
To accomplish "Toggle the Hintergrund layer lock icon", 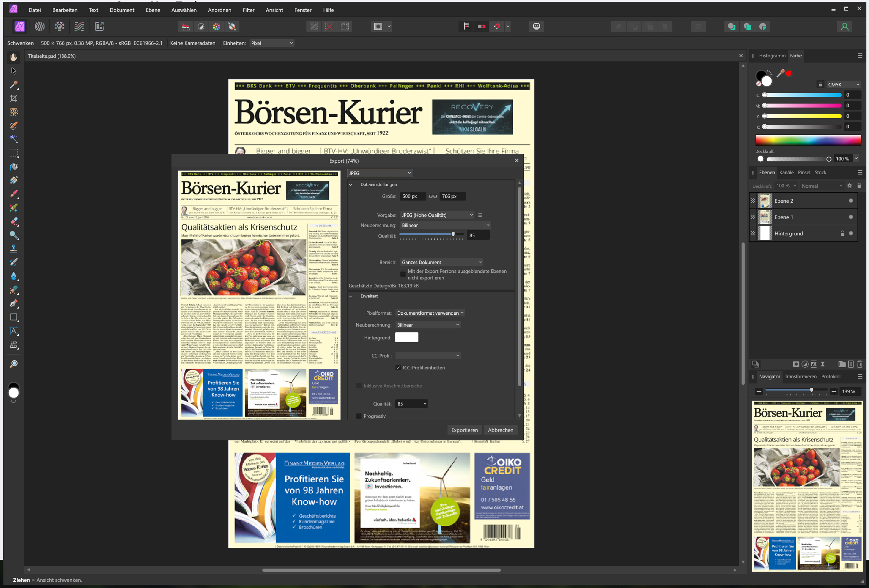I will [x=843, y=233].
